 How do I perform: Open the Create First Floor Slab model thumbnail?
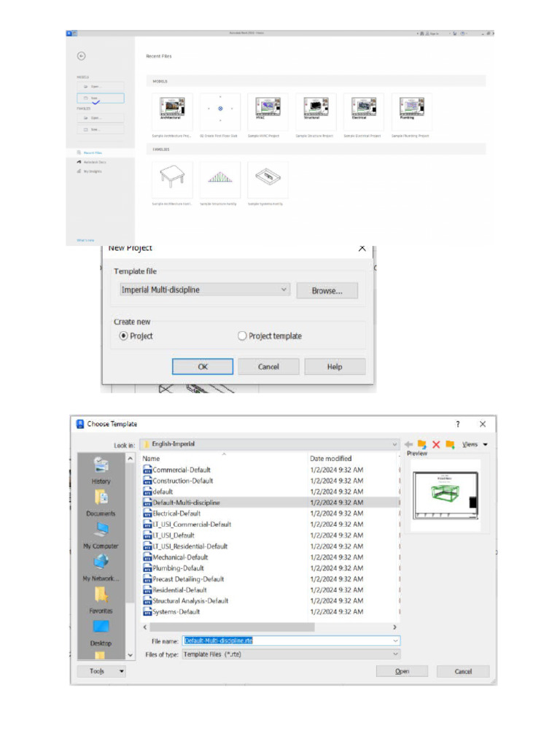point(220,112)
